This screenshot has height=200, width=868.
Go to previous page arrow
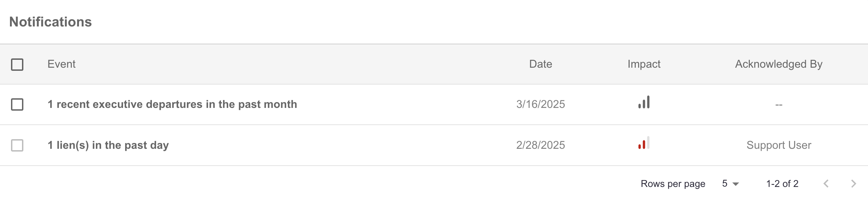[826, 184]
